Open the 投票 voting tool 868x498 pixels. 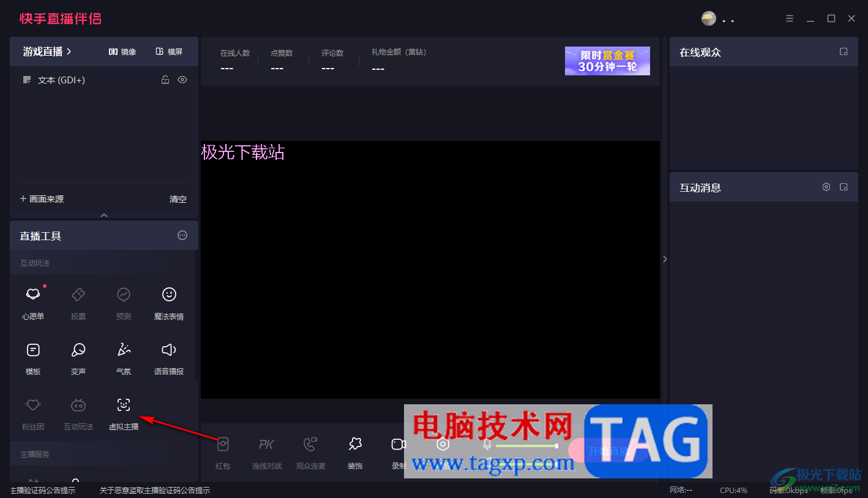point(78,302)
